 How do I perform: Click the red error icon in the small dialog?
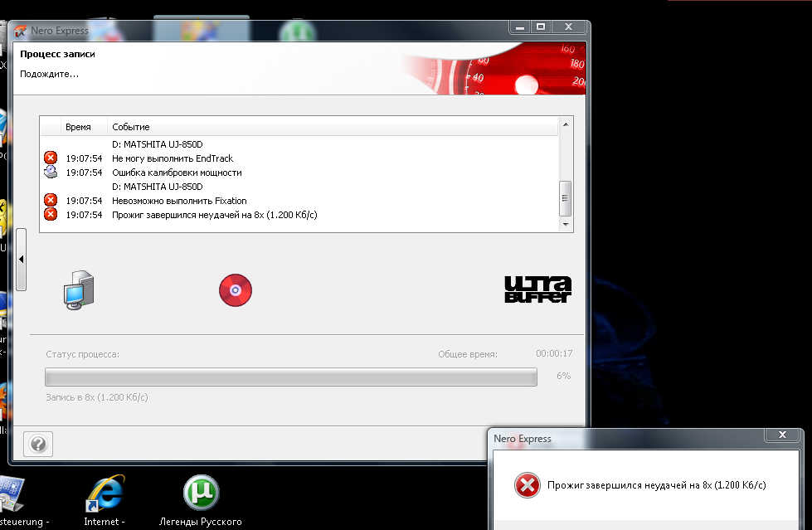pyautogui.click(x=528, y=485)
